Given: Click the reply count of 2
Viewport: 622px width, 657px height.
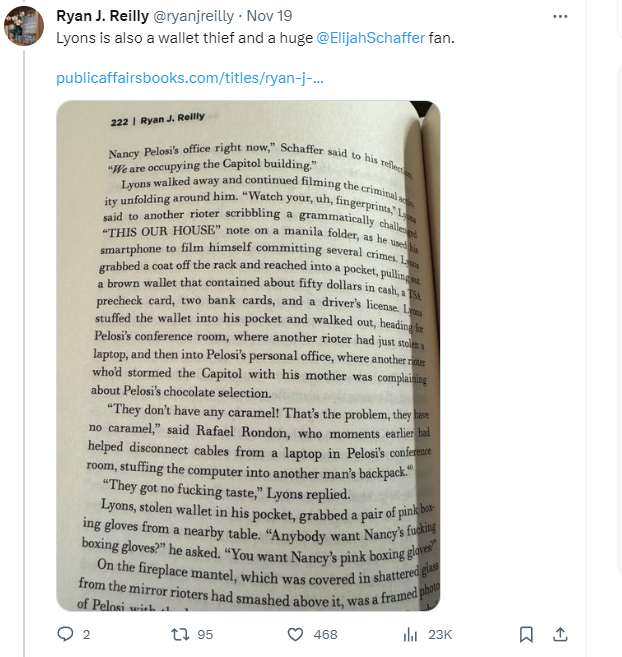Looking at the screenshot, I should pos(86,634).
